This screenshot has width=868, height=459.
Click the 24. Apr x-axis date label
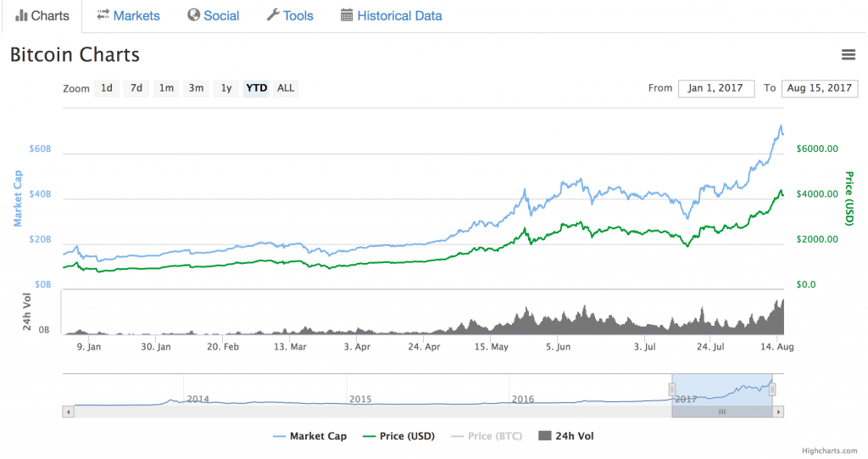[x=424, y=346]
